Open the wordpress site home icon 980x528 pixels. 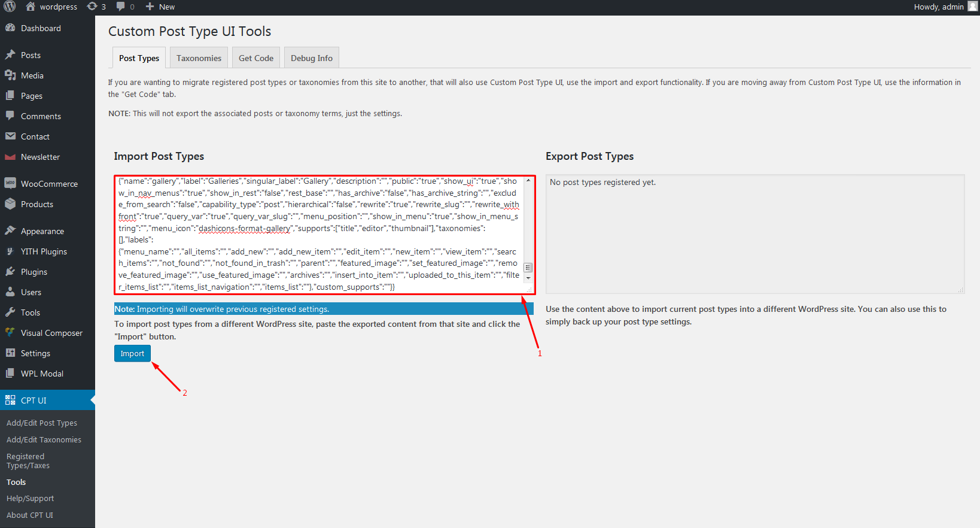31,7
